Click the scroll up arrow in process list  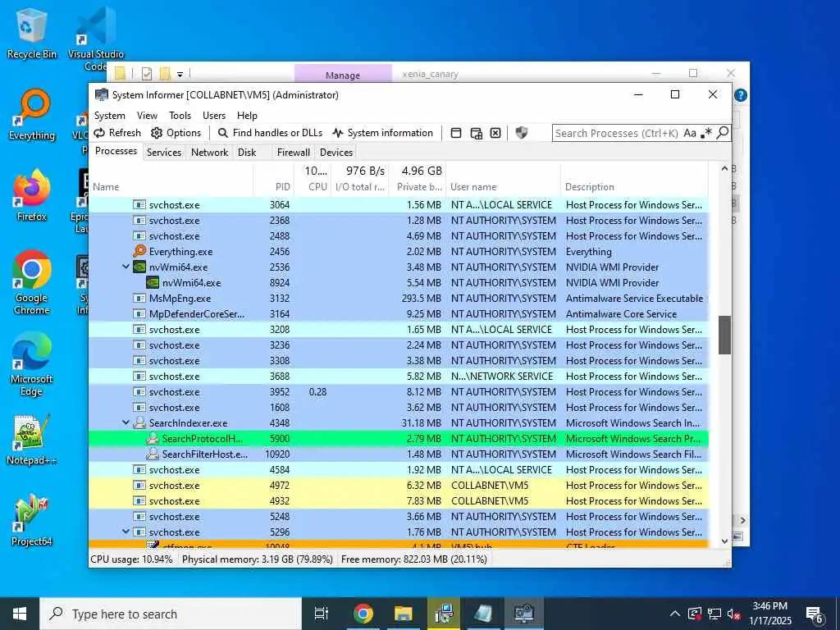tap(724, 168)
